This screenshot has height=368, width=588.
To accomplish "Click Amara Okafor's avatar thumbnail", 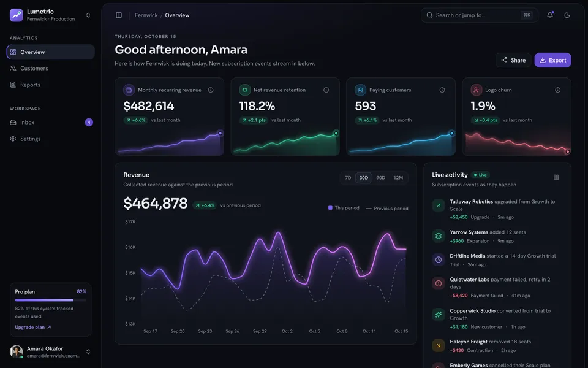I will [16, 351].
